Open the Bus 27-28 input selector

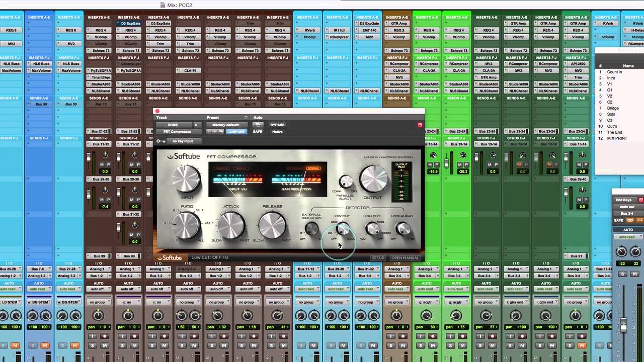point(68,269)
